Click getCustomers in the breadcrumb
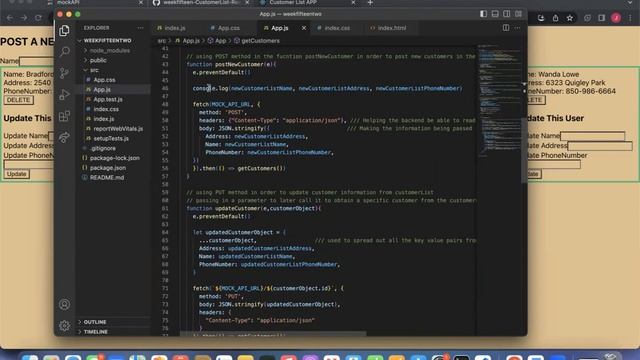 pyautogui.click(x=260, y=41)
